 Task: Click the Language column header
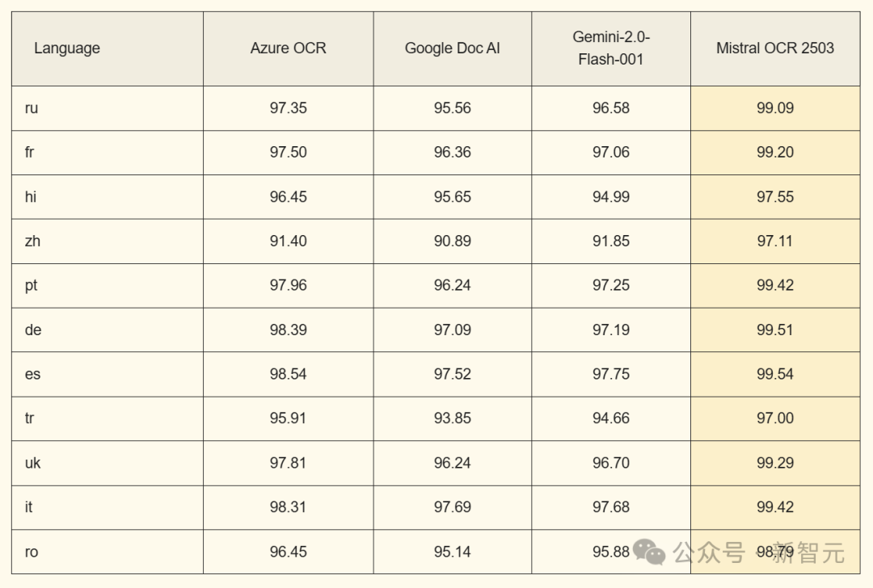click(67, 48)
